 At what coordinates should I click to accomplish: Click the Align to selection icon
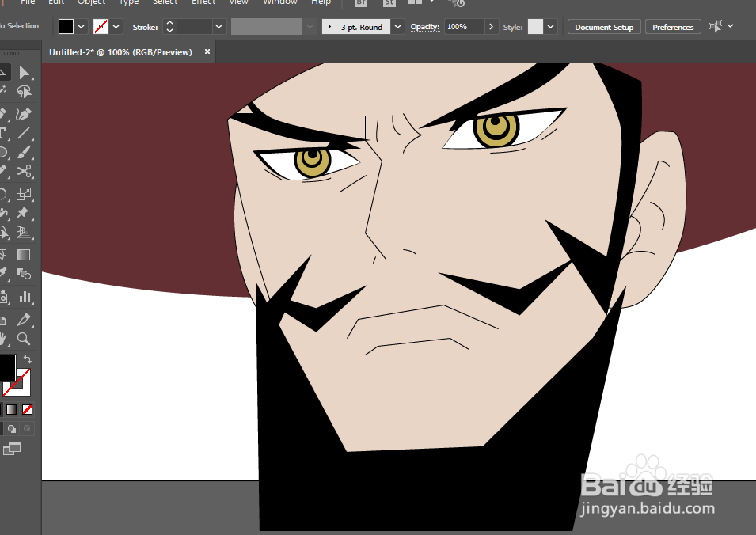click(x=716, y=26)
